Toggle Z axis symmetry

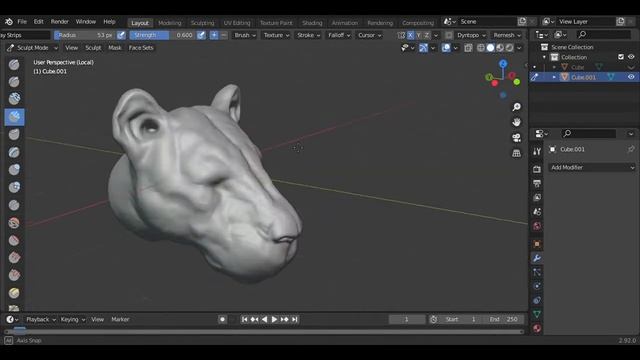(427, 35)
